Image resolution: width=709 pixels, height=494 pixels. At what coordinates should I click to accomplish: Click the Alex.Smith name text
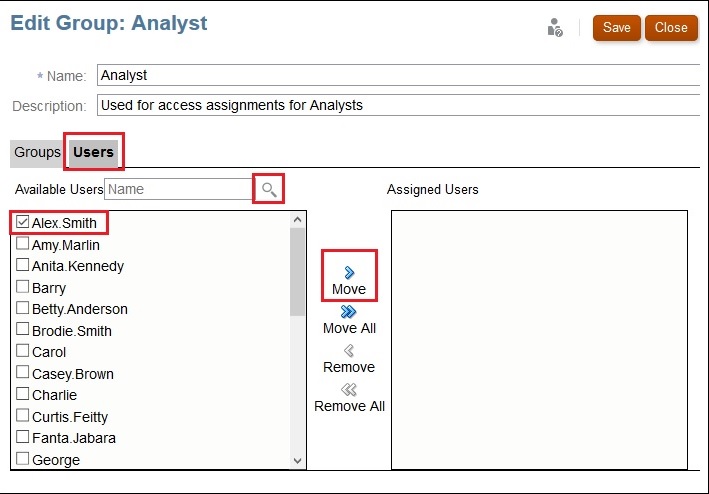pyautogui.click(x=64, y=223)
